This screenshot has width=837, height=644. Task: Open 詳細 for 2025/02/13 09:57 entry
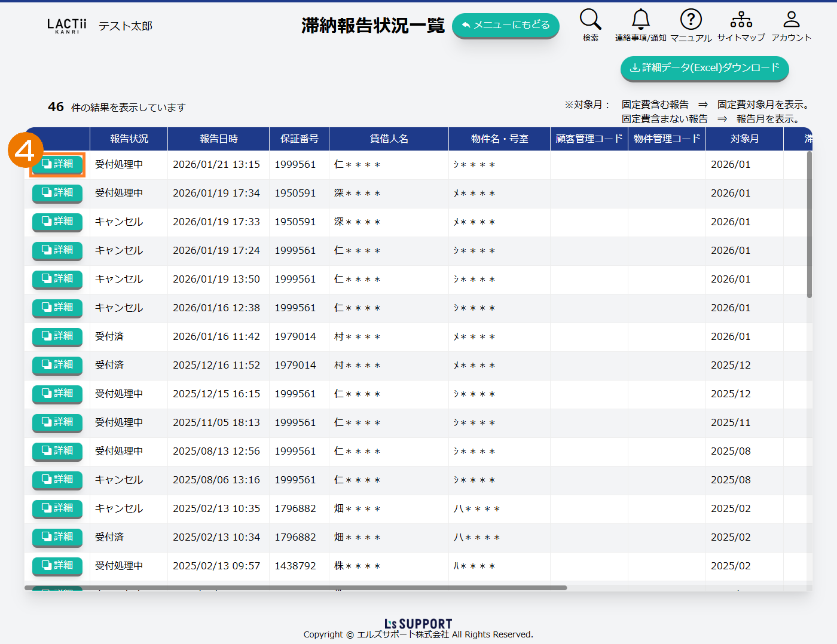[57, 566]
